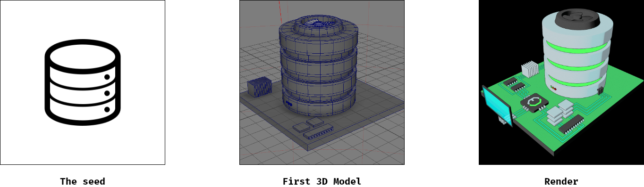Click the cyan screen on the rendered board
This screenshot has height=187, width=644.
[497, 106]
